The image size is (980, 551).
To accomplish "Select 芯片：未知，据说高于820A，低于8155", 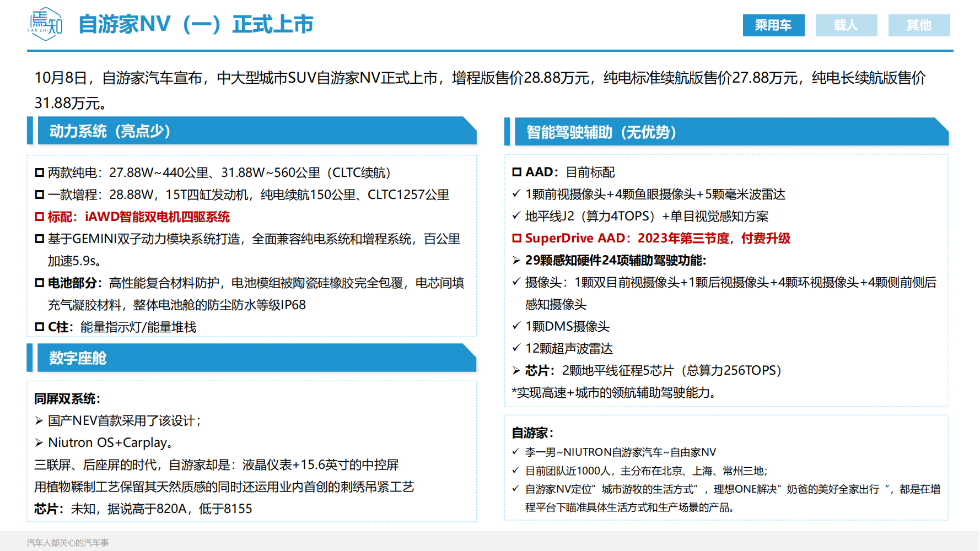I will click(143, 509).
